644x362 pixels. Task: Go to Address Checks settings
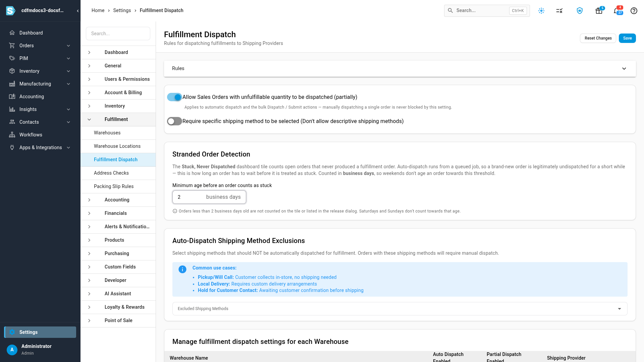[x=118, y=173]
